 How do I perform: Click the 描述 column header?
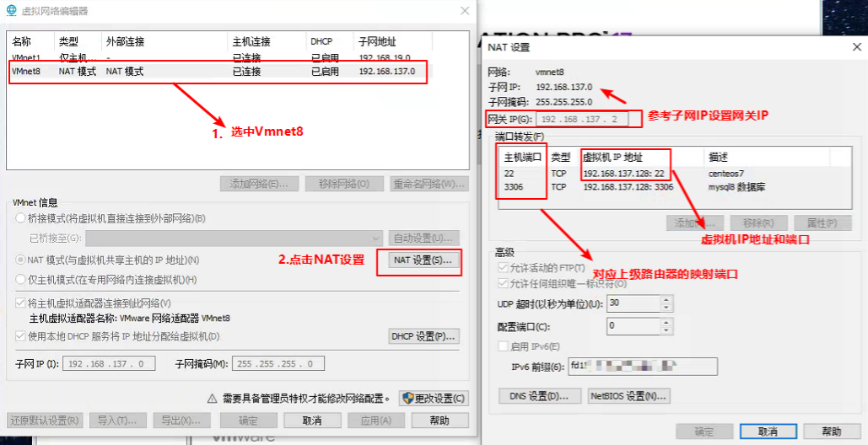(x=717, y=157)
